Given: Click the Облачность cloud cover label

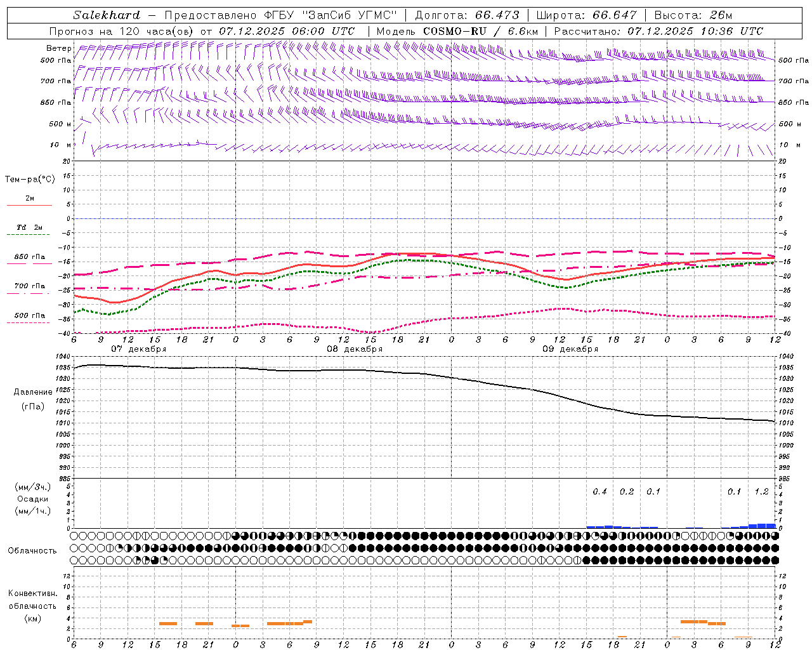Looking at the screenshot, I should coord(32,550).
